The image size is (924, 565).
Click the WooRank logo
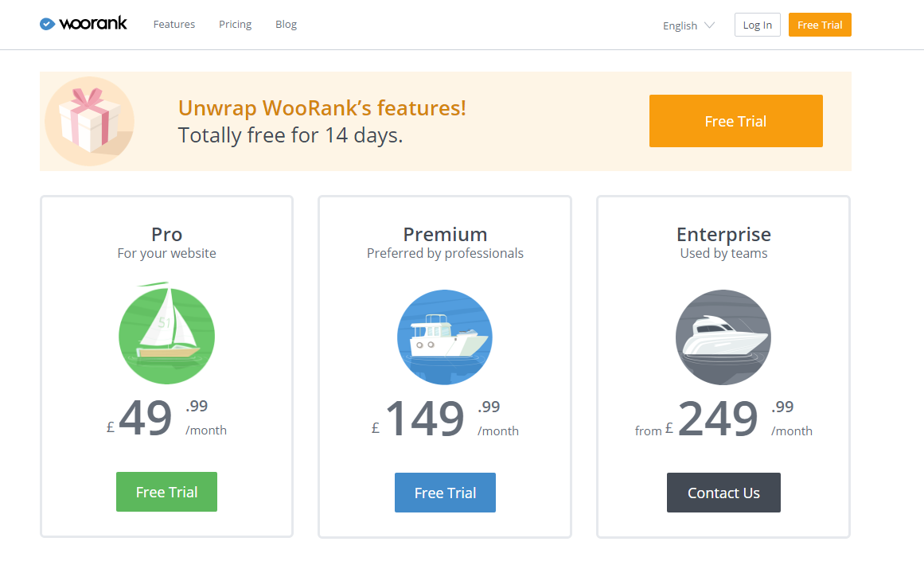coord(83,24)
